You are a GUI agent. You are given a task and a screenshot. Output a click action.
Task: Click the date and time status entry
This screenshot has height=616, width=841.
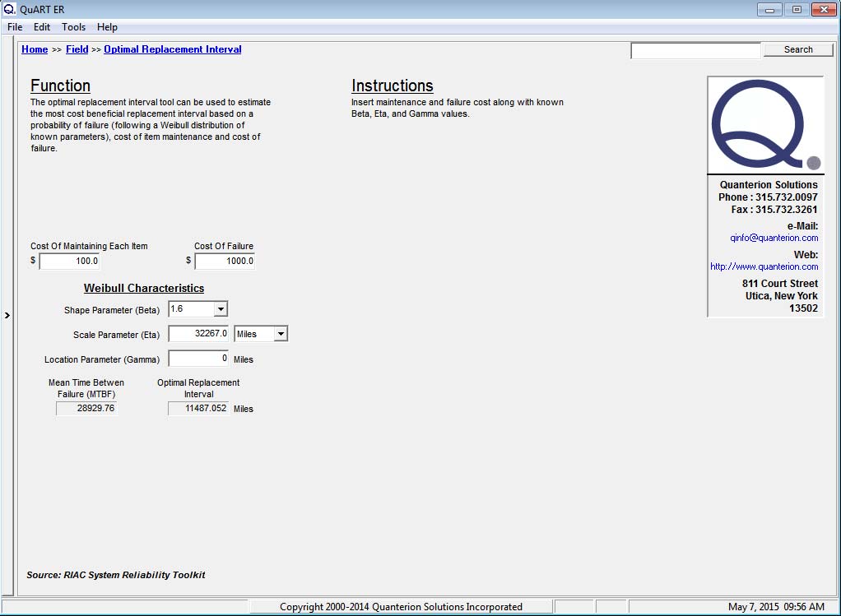click(x=776, y=606)
